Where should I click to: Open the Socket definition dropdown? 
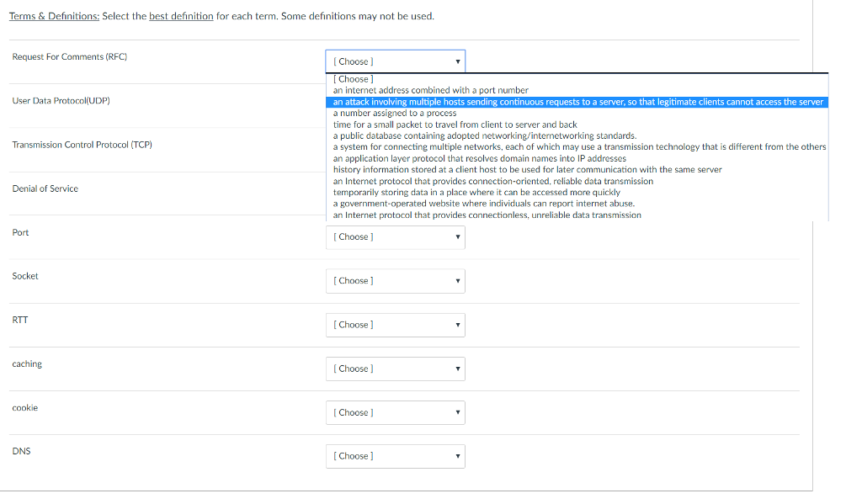coord(396,281)
